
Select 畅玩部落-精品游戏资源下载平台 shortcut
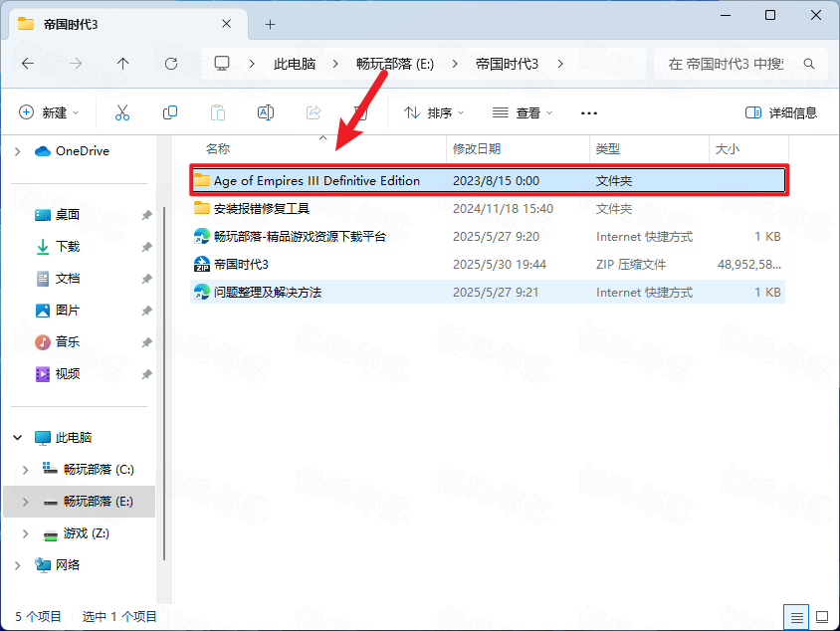(x=488, y=236)
